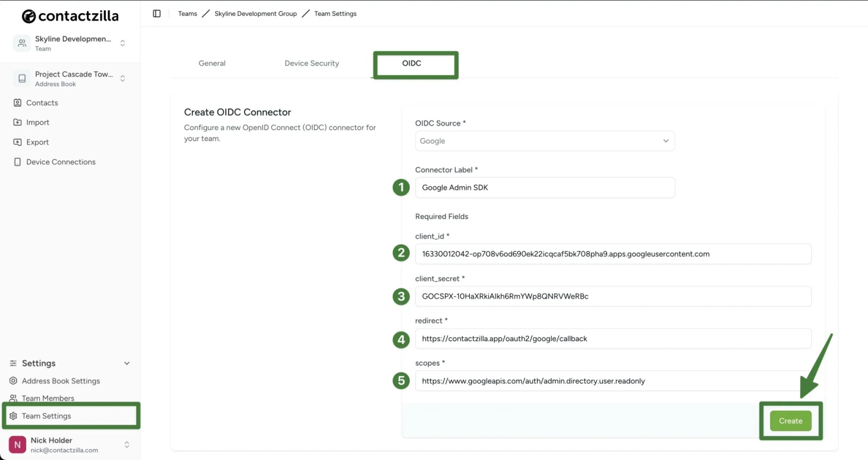Click the Required Fields label

click(x=442, y=216)
